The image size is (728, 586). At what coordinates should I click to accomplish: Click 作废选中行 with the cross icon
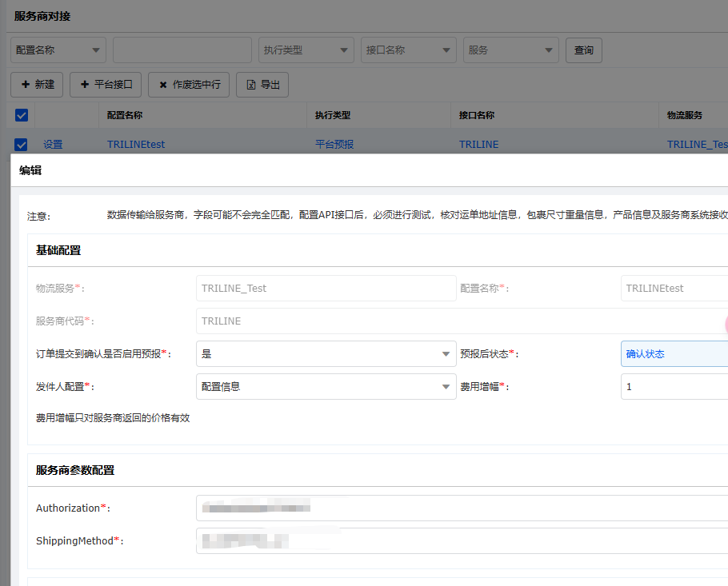(190, 84)
